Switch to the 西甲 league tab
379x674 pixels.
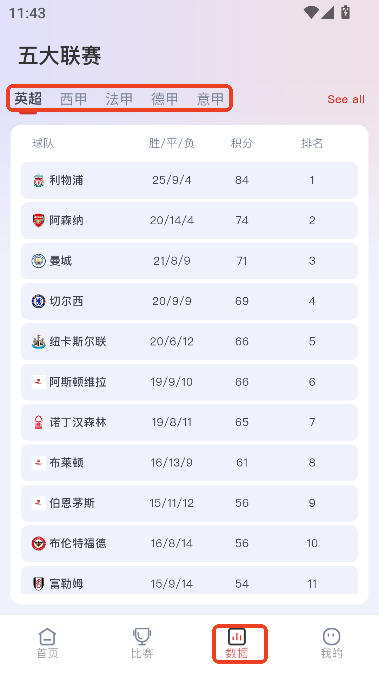coord(73,99)
